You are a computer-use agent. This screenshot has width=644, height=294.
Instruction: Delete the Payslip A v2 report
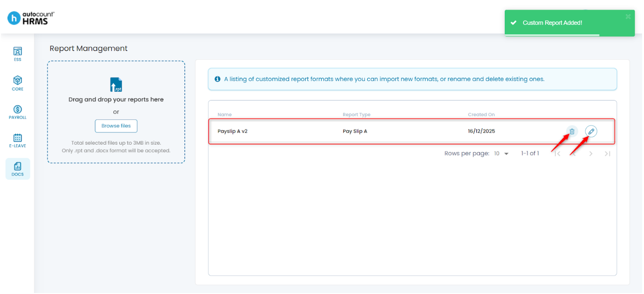click(572, 132)
